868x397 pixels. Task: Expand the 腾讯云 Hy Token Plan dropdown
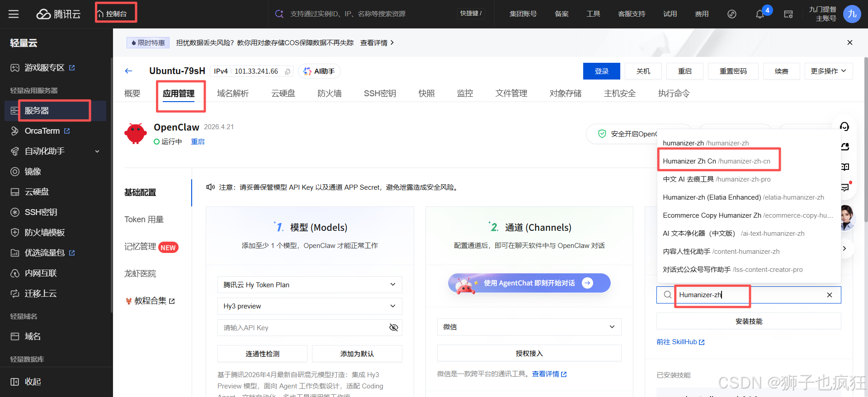point(310,285)
